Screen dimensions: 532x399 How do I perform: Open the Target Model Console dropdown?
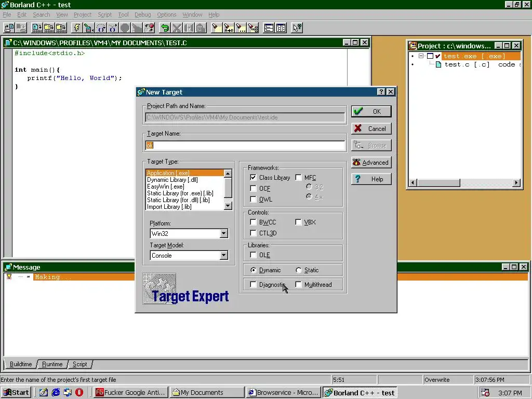(223, 256)
